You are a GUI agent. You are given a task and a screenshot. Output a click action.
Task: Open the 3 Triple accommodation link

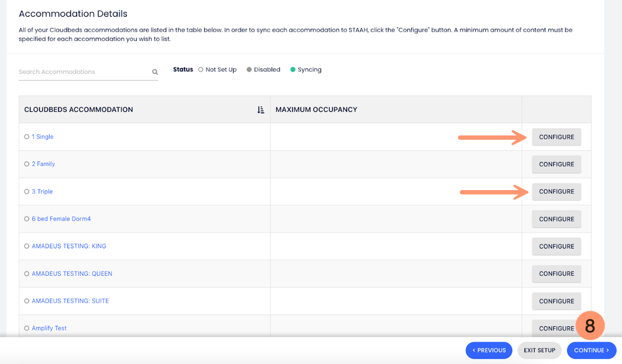click(42, 191)
